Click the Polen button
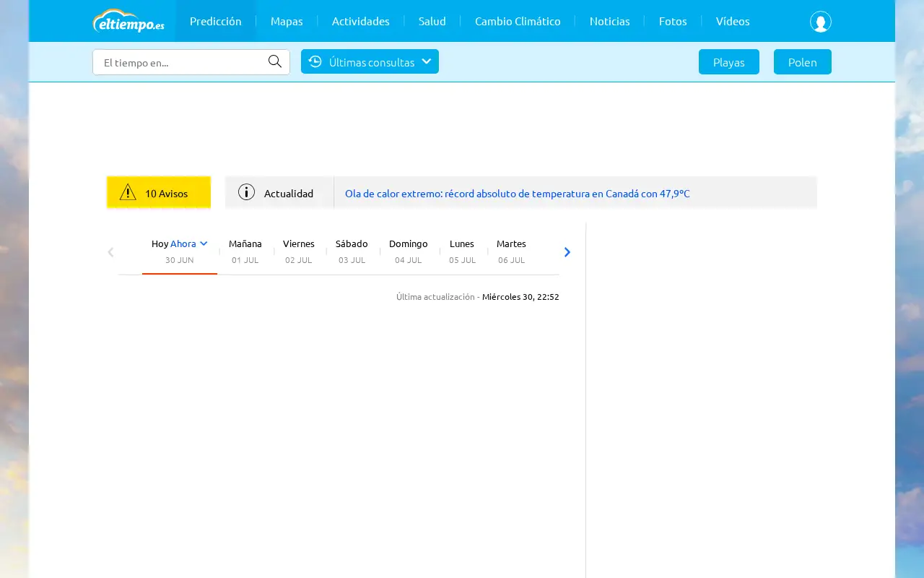 point(803,61)
